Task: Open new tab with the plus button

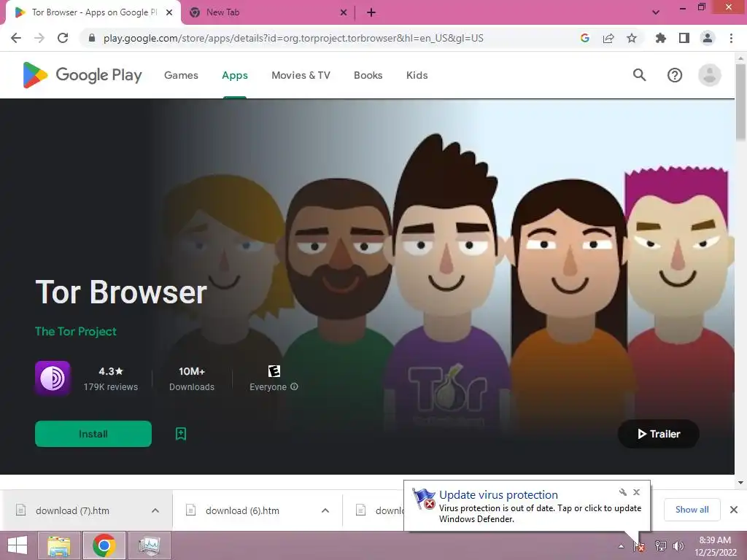Action: coord(371,12)
